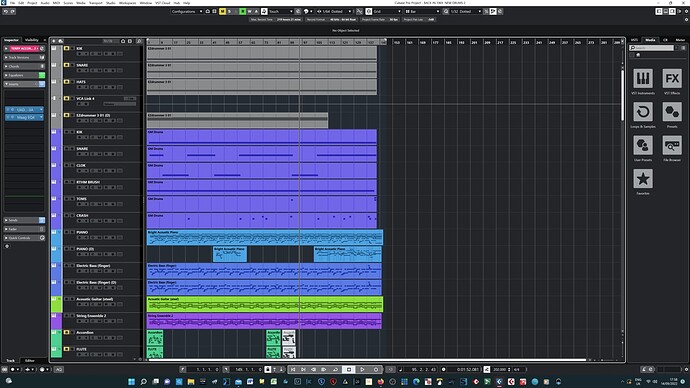Open VST Instruments in the Media rack
Screen dimensions: 690x388
click(x=643, y=79)
